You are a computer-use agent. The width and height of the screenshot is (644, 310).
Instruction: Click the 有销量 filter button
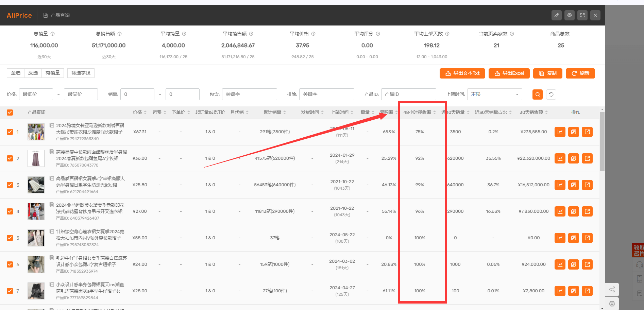[x=53, y=73]
